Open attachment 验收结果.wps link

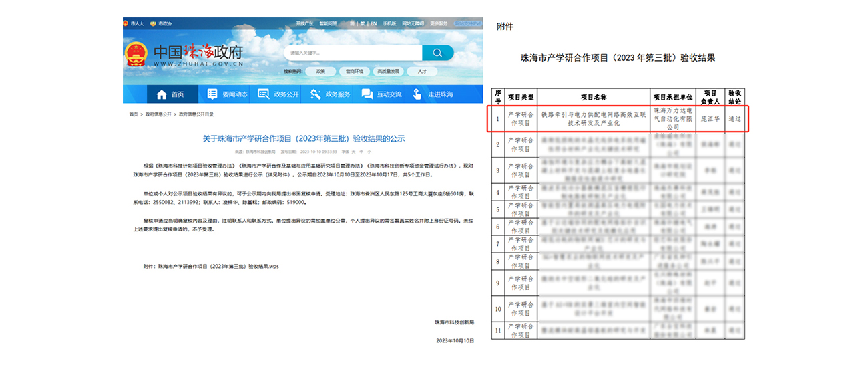(x=218, y=266)
